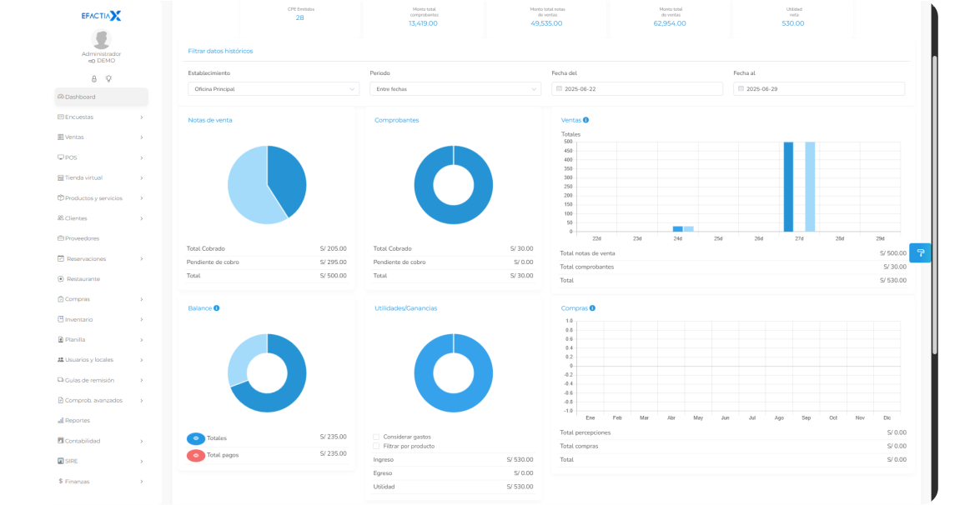Click the Utilidad neta value 530.00
This screenshot has width=980, height=505.
click(793, 23)
